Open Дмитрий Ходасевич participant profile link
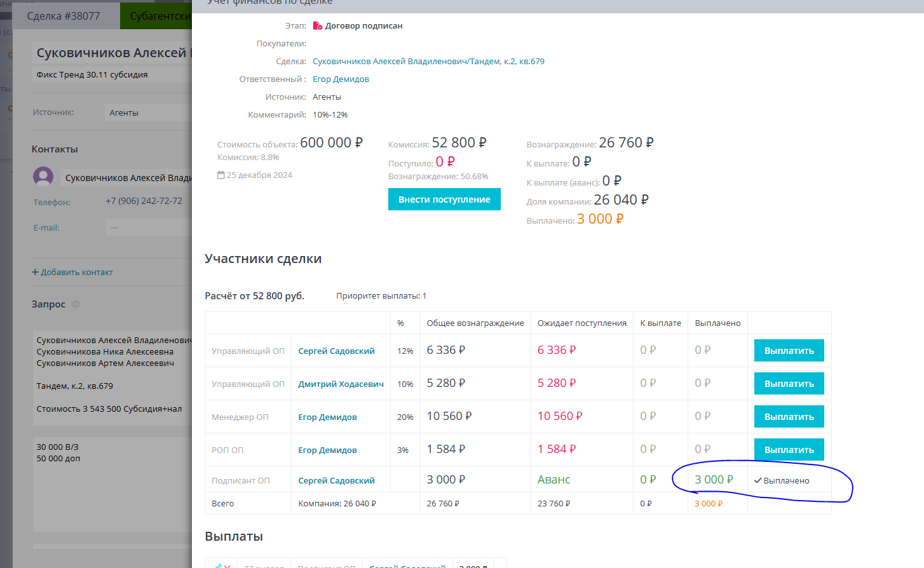 tap(341, 384)
